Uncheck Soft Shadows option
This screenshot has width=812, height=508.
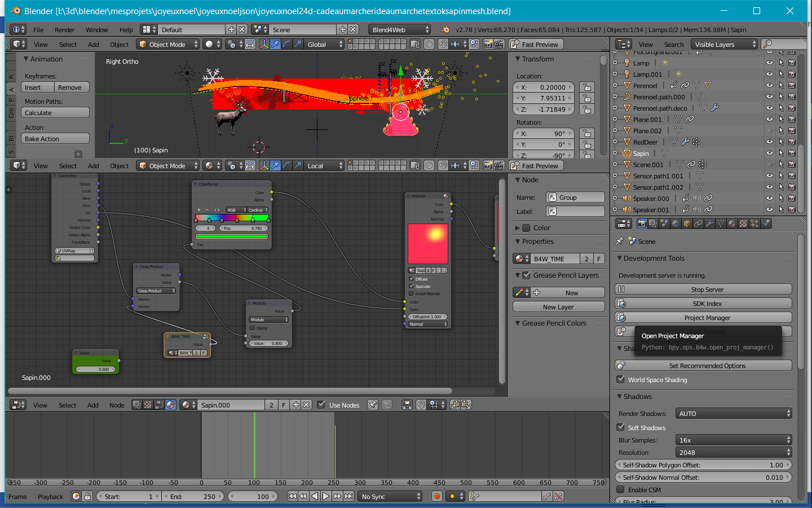point(621,427)
